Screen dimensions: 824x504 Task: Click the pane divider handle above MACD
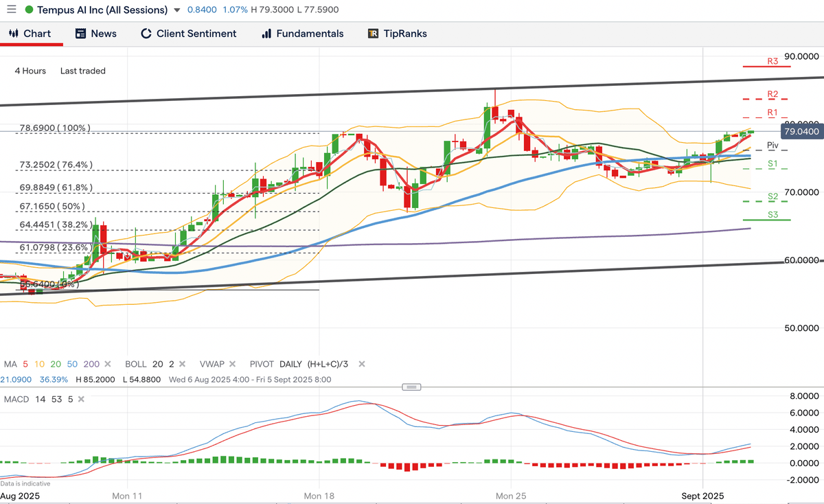pos(411,387)
